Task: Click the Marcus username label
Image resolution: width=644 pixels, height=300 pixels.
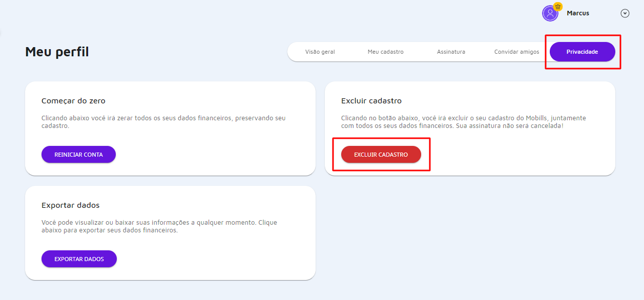Action: tap(578, 13)
